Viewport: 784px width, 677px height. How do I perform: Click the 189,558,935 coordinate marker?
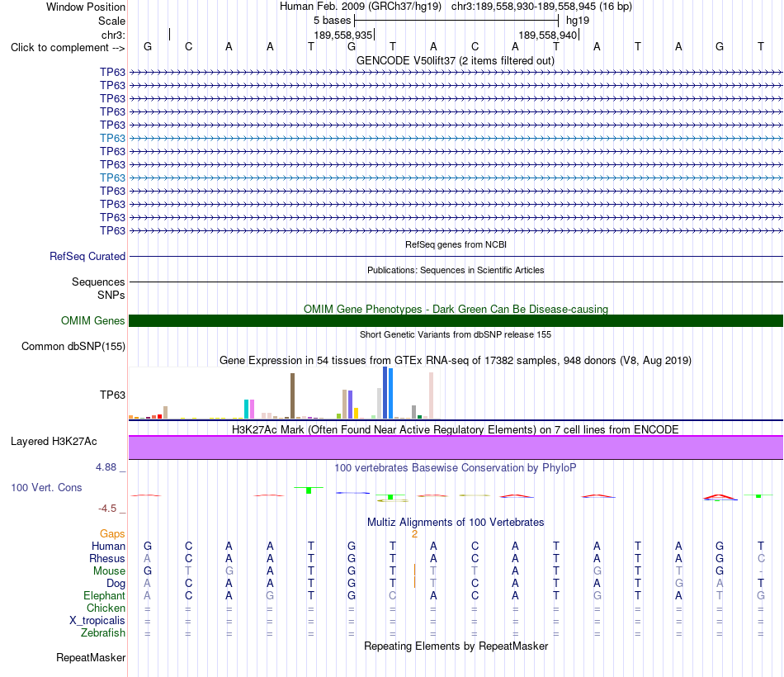coord(343,35)
